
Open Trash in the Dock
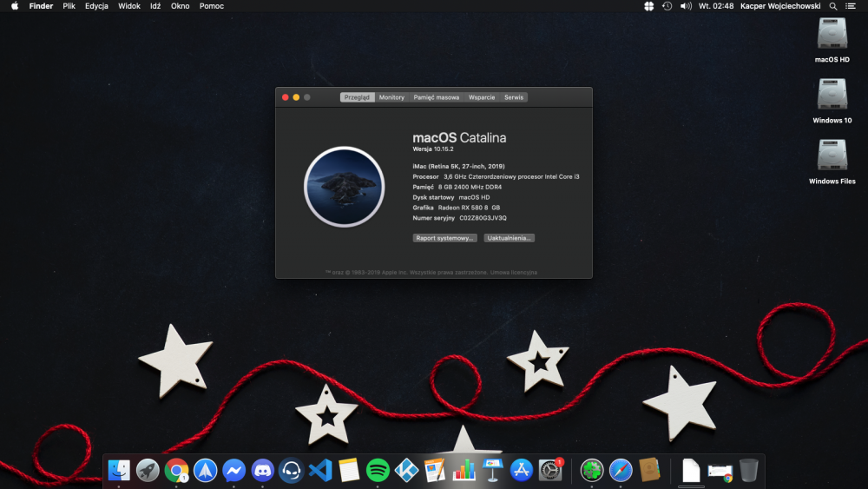point(748,471)
